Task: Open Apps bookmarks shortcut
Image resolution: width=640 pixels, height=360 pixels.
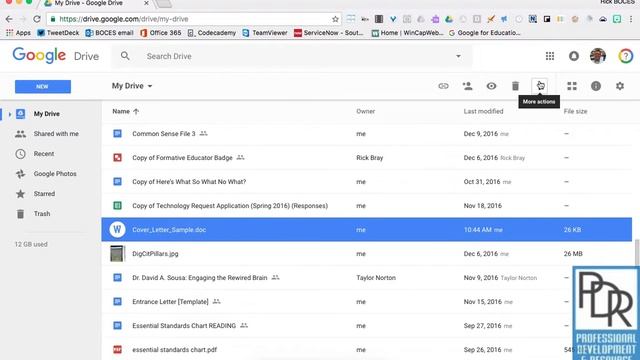Action: click(18, 33)
